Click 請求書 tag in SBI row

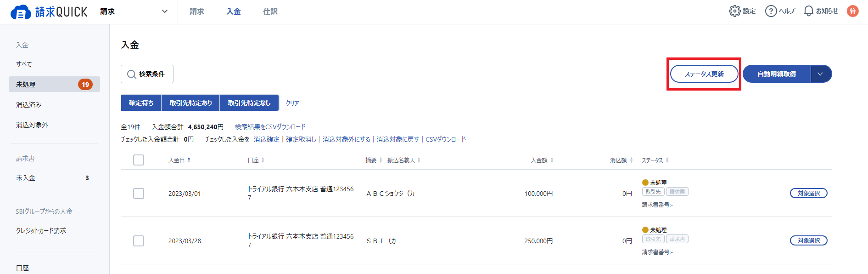tap(677, 239)
